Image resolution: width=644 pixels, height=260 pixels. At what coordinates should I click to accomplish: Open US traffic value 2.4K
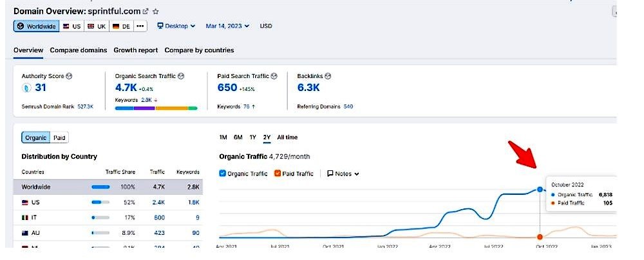coord(158,203)
